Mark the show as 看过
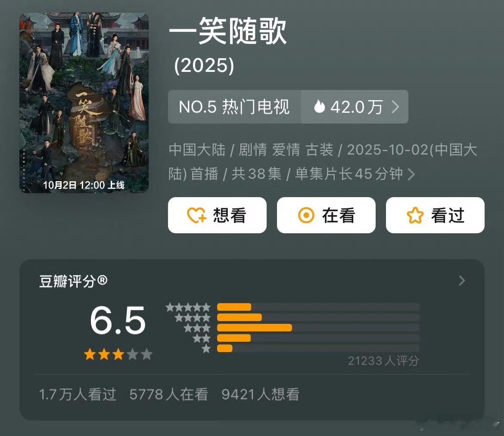The image size is (504, 436). 435,215
